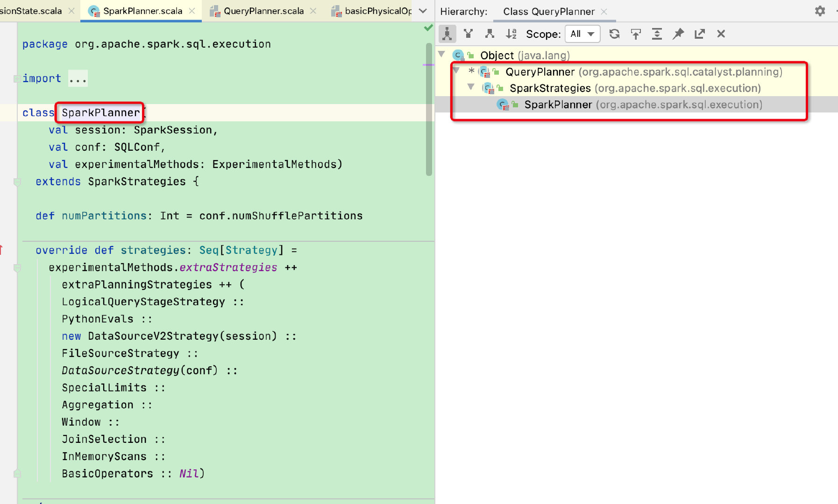The image size is (838, 504).
Task: Fold the strategies method body
Action: pyautogui.click(x=17, y=268)
